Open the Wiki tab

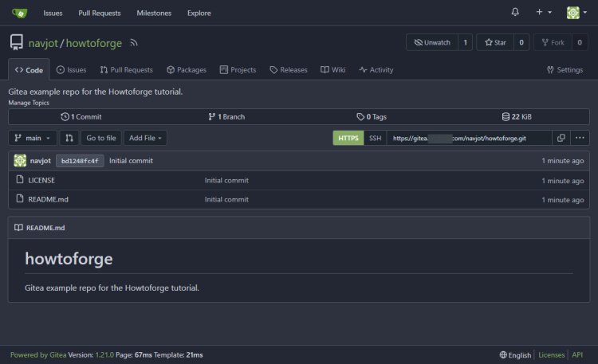coord(333,70)
